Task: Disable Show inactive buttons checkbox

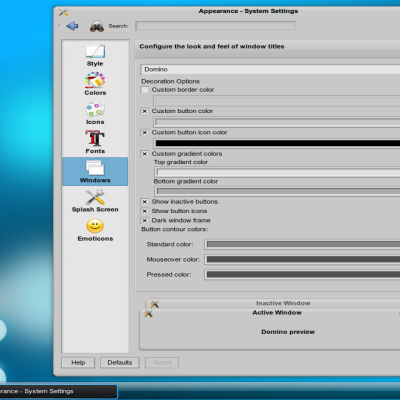Action: coord(145,202)
